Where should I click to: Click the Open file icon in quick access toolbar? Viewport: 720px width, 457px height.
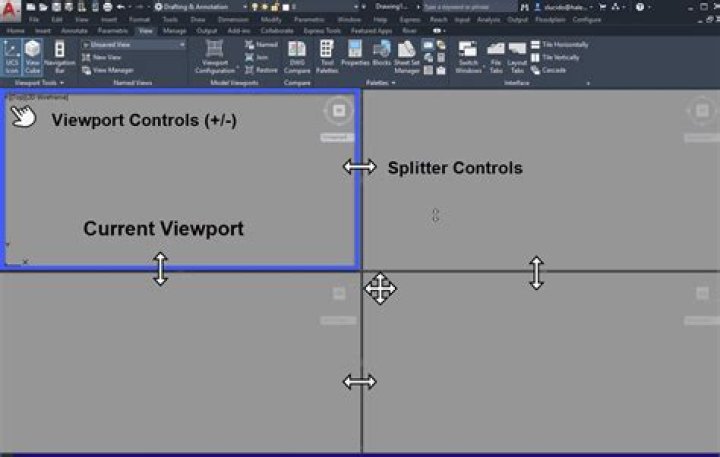(43, 7)
